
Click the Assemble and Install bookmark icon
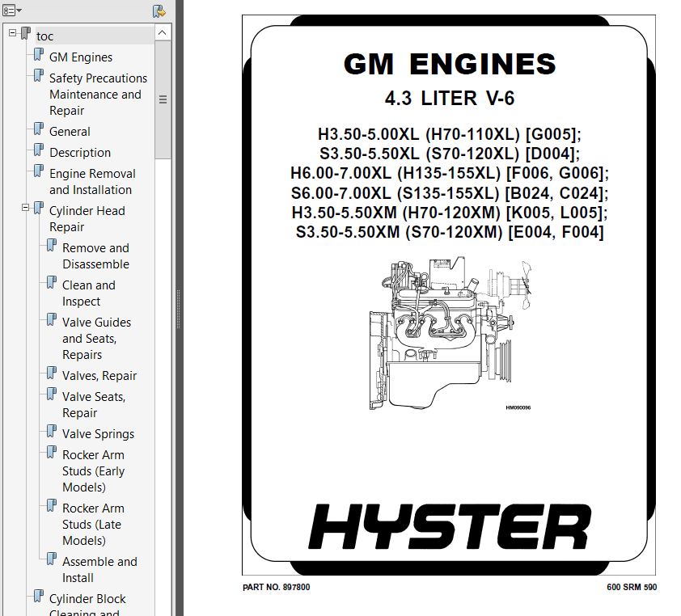(x=52, y=559)
